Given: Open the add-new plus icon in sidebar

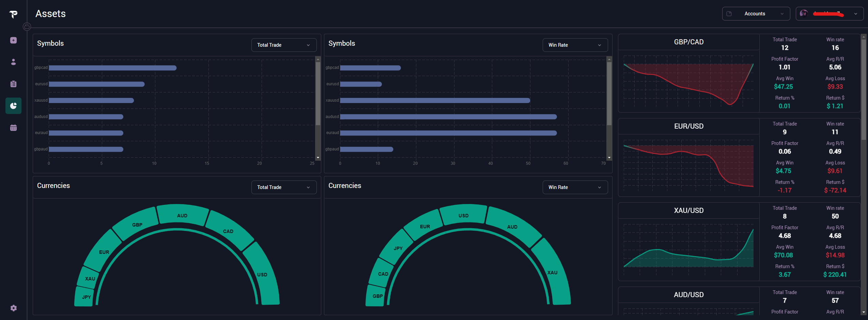Looking at the screenshot, I should click(x=13, y=40).
